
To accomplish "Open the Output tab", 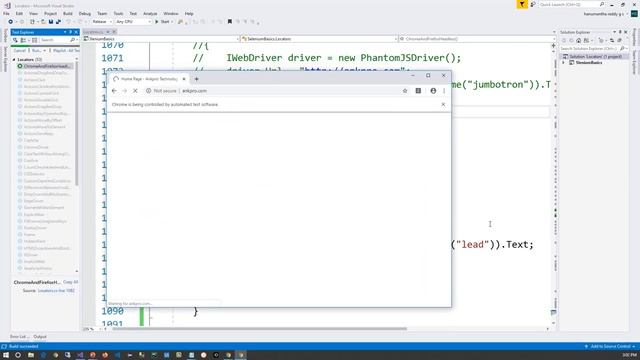I will click(x=40, y=337).
